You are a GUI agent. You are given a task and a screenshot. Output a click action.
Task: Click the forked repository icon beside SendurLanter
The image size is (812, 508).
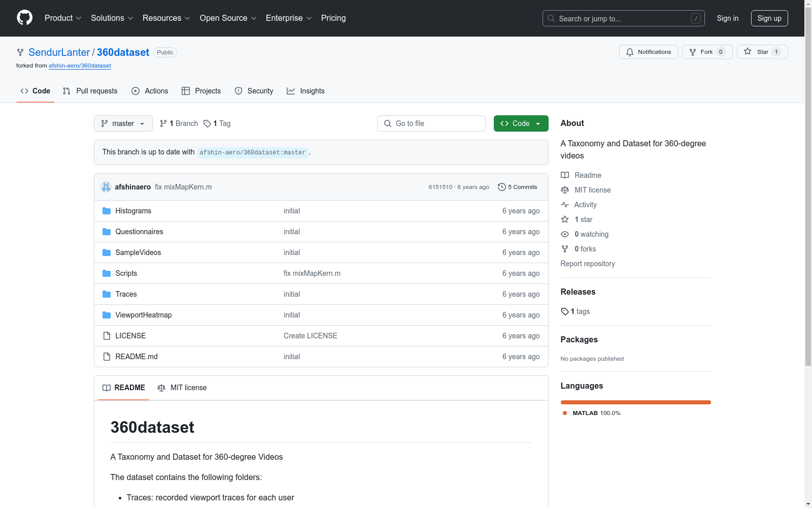[x=20, y=52]
